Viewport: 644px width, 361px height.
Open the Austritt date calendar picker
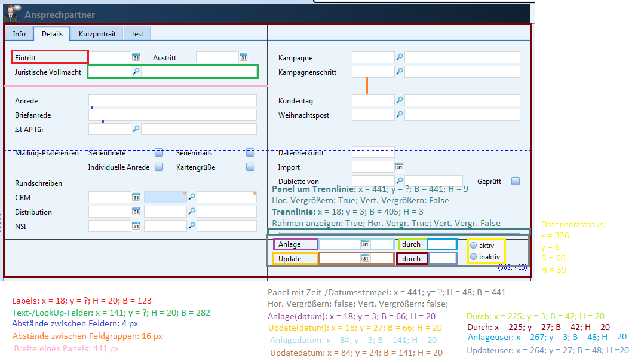(243, 57)
